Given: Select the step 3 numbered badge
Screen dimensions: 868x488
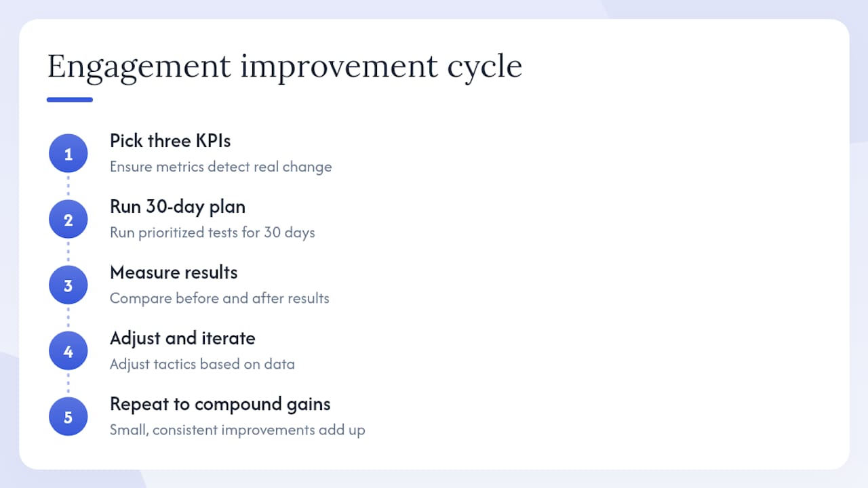Looking at the screenshot, I should tap(68, 285).
